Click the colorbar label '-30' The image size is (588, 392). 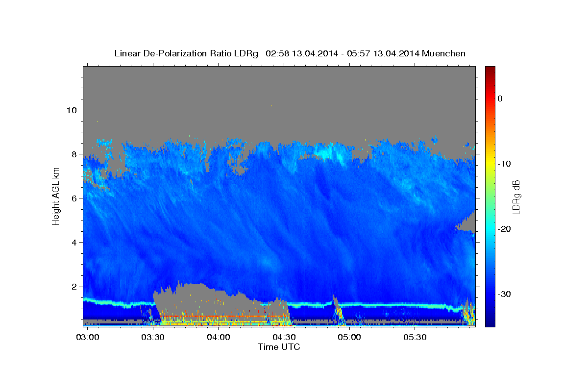coord(505,294)
